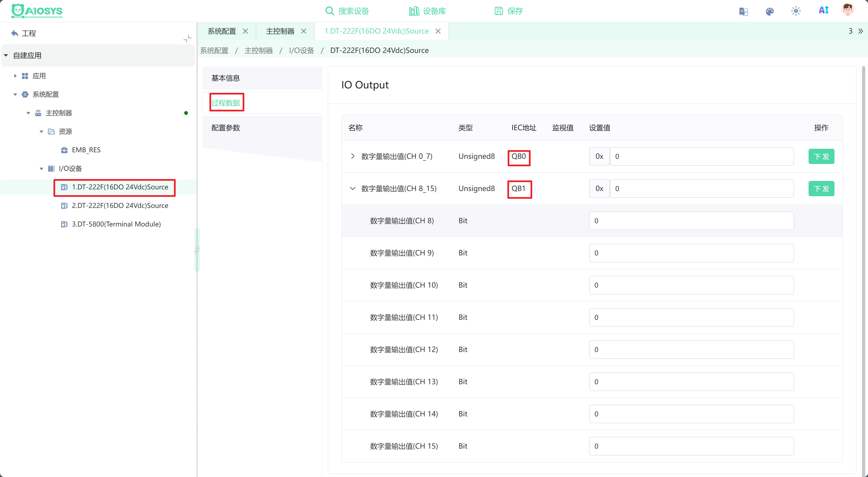868x477 pixels.
Task: Collapse the I/O设备 tree node
Action: (41, 168)
